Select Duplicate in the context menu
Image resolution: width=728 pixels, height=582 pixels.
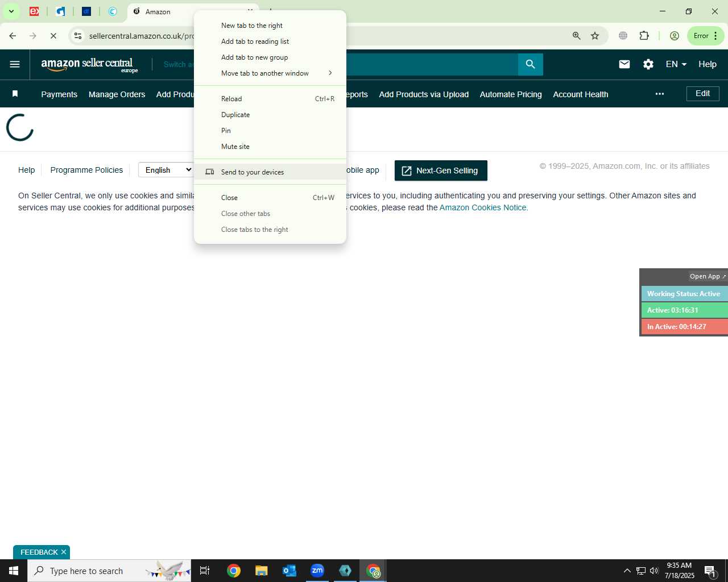click(270, 115)
